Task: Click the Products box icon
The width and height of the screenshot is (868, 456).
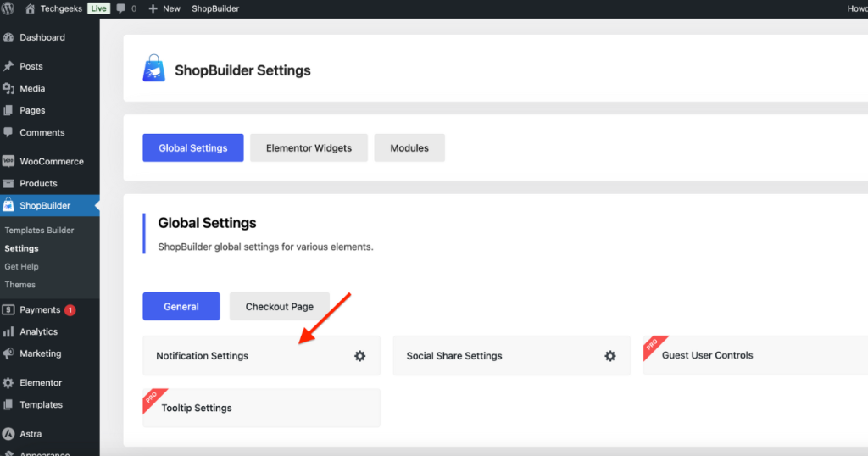Action: pyautogui.click(x=8, y=183)
